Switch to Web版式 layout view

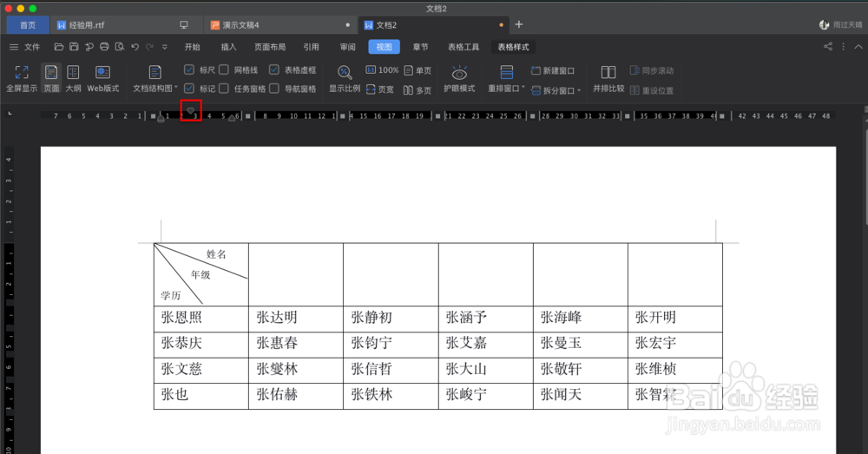point(103,79)
